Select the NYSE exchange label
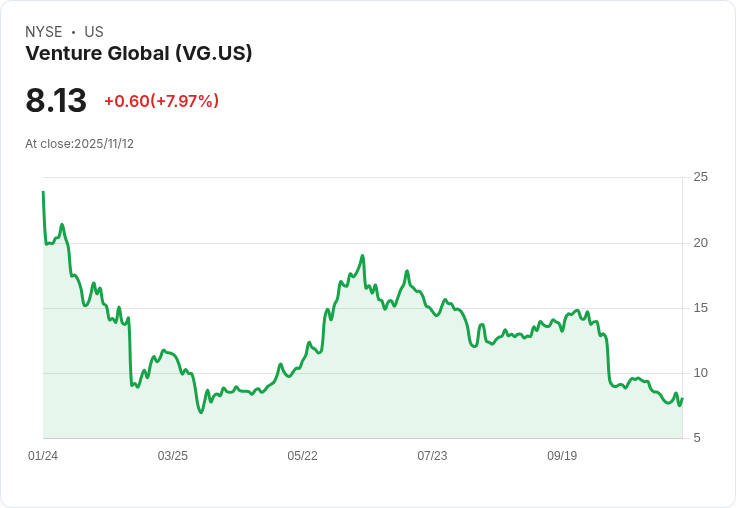 [44, 32]
